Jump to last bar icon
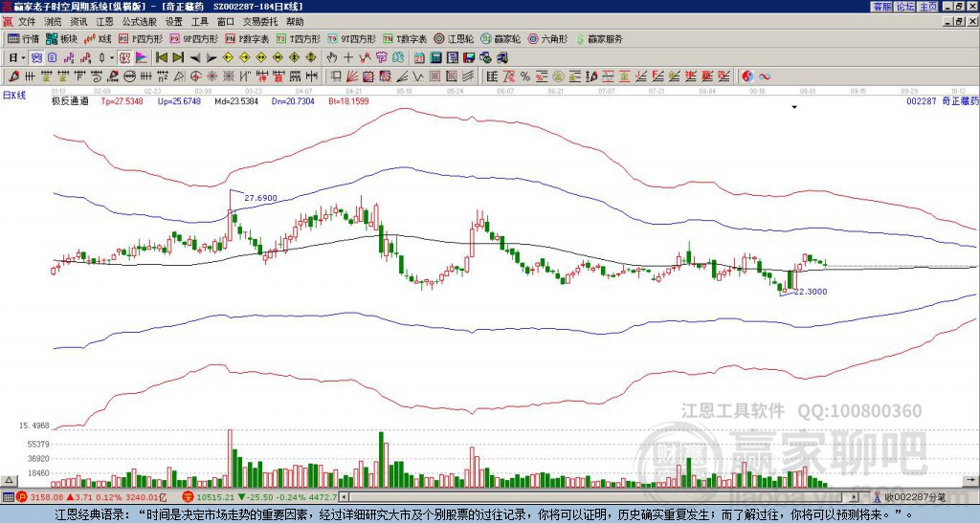The height and width of the screenshot is (524, 980). click(x=178, y=58)
